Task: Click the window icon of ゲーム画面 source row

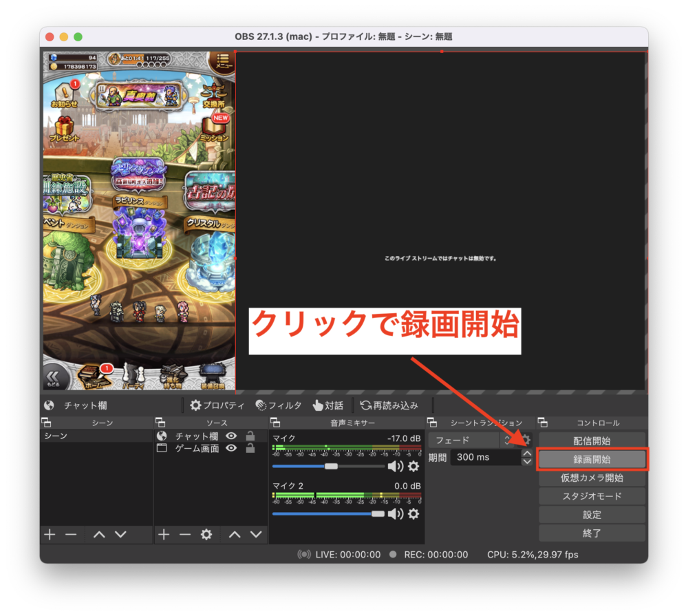Action: (x=162, y=448)
